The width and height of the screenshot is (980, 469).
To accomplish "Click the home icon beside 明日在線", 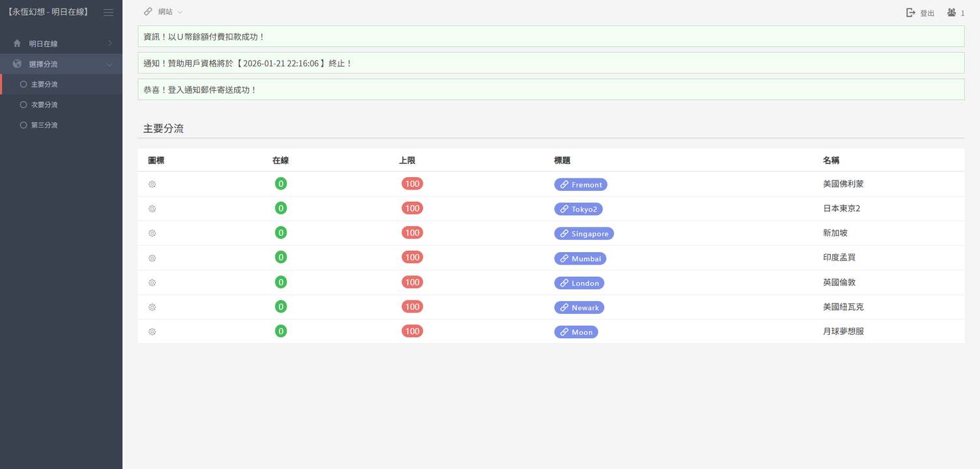I will pos(17,44).
